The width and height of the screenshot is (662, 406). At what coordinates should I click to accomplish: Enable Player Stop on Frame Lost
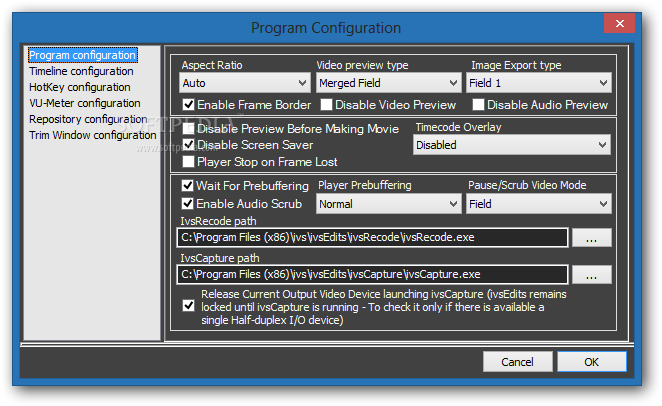point(188,162)
